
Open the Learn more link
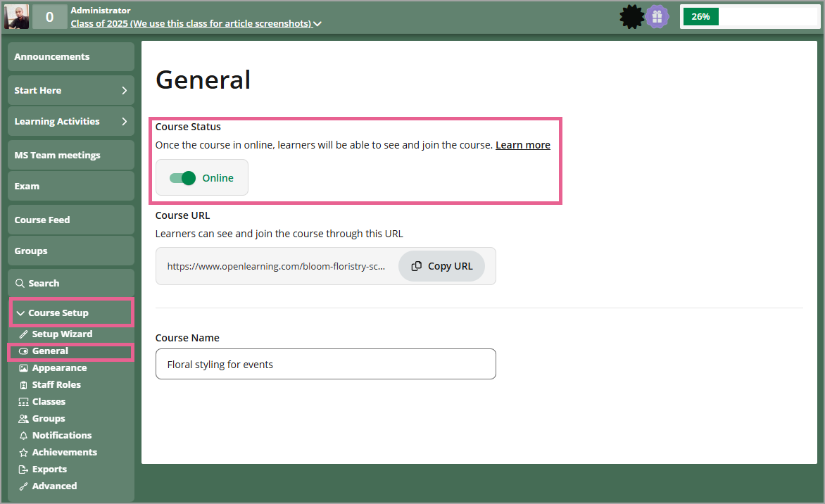point(523,145)
